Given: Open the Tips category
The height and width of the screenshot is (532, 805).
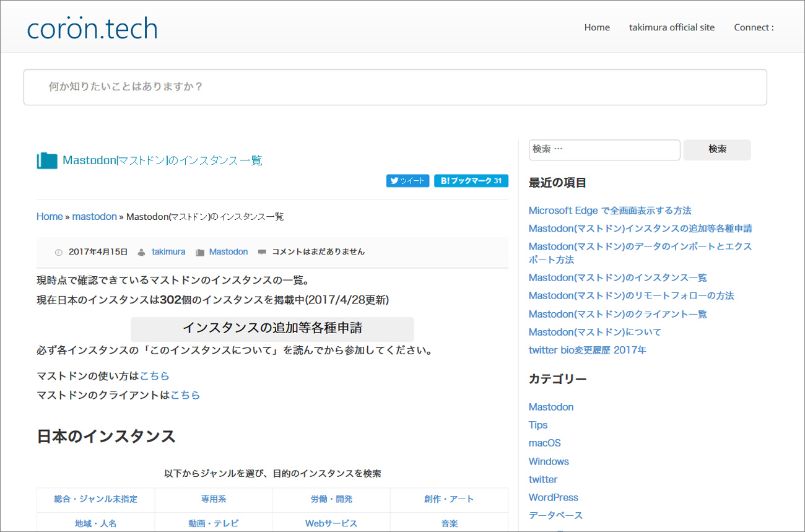Looking at the screenshot, I should click(538, 425).
